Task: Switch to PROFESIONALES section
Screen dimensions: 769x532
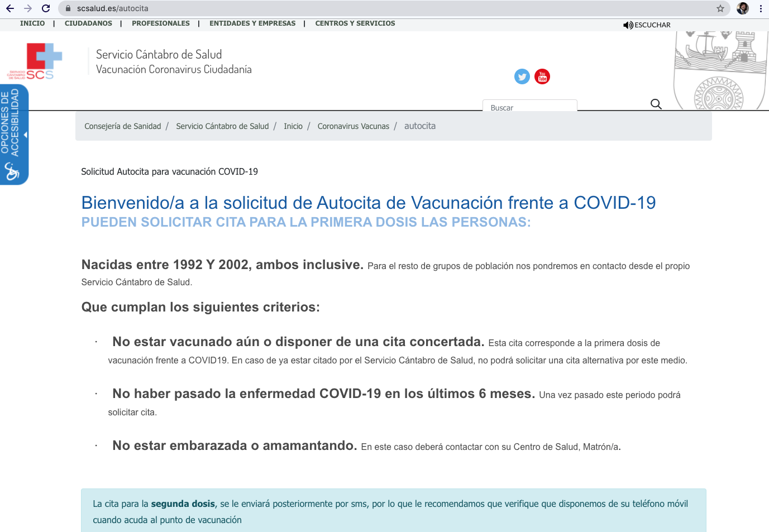Action: pos(161,23)
